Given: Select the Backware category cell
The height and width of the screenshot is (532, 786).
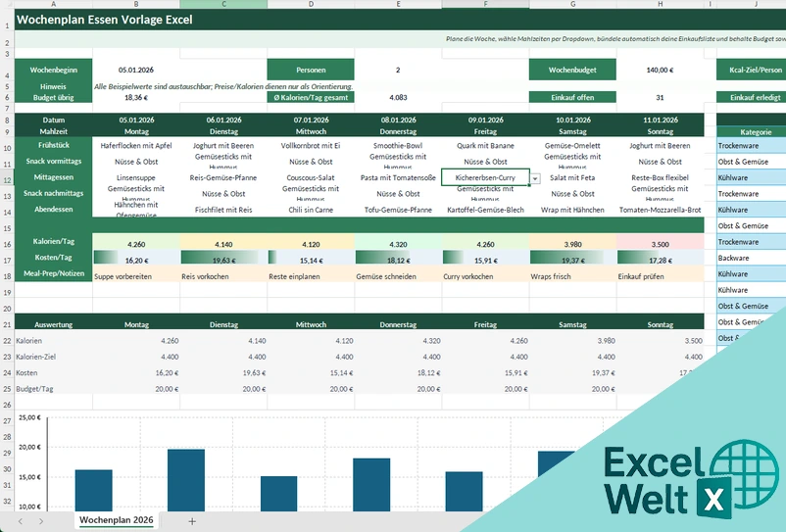Looking at the screenshot, I should pyautogui.click(x=752, y=258).
